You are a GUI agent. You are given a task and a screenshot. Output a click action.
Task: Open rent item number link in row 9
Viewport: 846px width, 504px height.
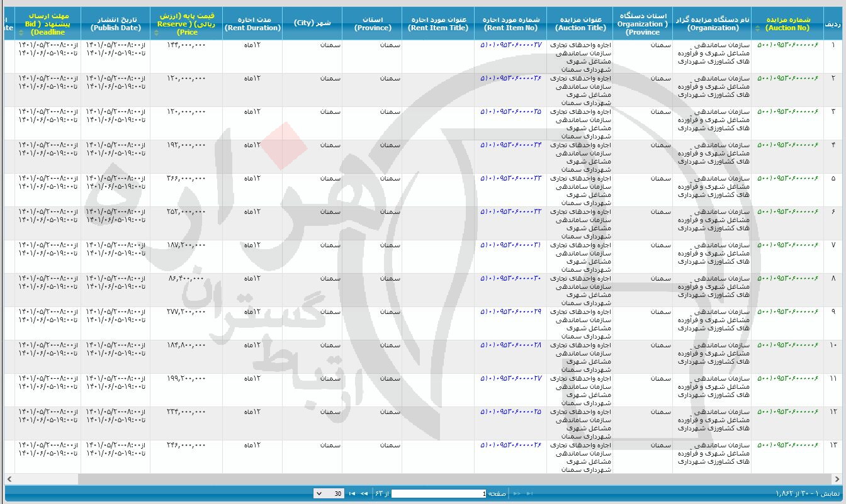point(510,311)
